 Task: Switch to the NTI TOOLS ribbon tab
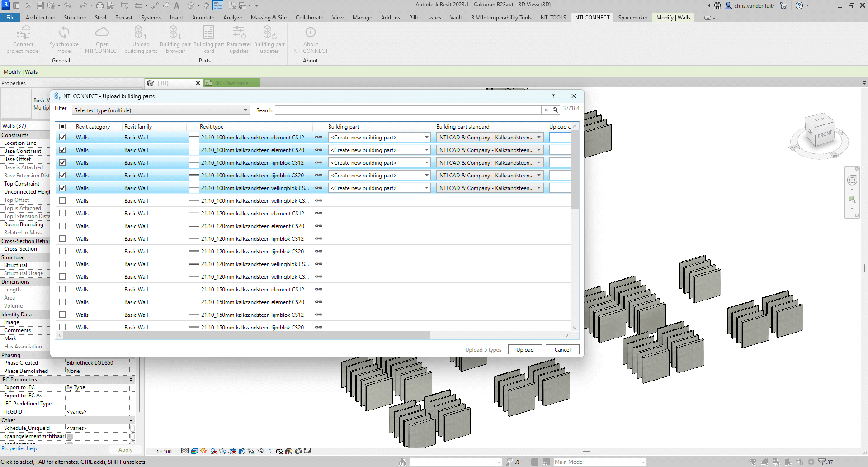coord(553,18)
